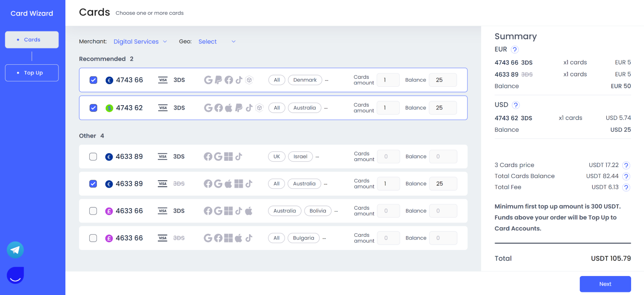Image resolution: width=644 pixels, height=295 pixels.
Task: Click Cards amount field on 4633 66 Bolivia row
Action: click(388, 211)
